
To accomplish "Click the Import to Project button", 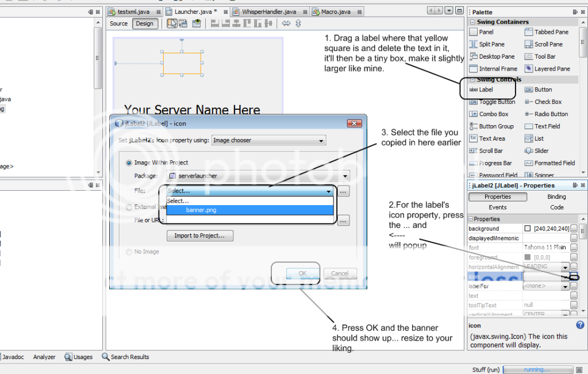I will point(199,236).
